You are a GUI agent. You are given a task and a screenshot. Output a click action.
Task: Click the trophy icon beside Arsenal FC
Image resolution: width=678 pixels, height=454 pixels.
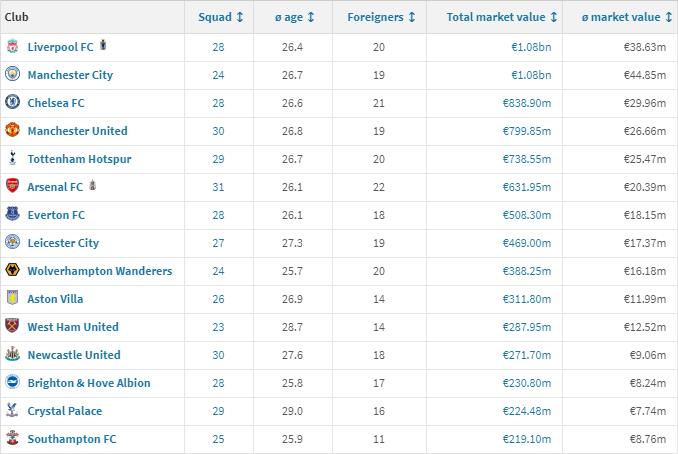(92, 186)
